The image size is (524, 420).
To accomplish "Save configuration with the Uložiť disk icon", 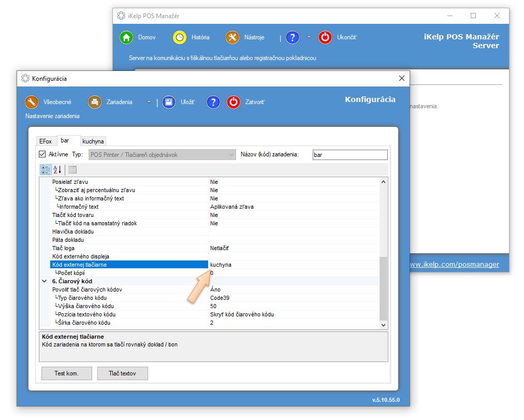I will click(x=168, y=102).
